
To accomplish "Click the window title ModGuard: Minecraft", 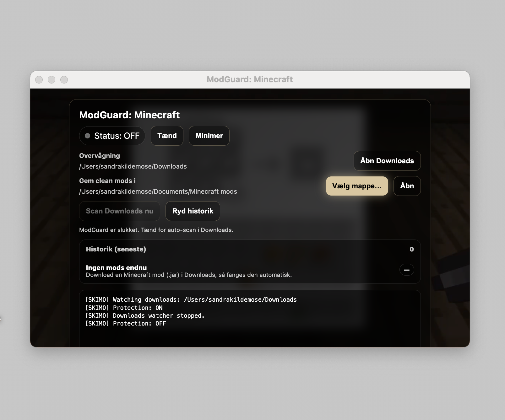I will (x=250, y=79).
